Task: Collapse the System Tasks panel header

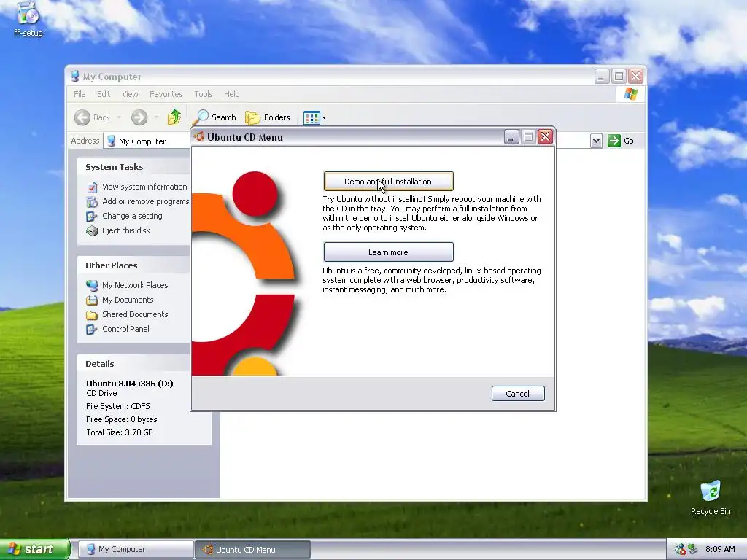Action: tap(133, 167)
